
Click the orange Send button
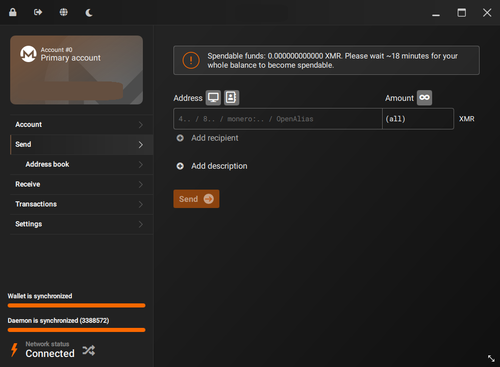coord(196,199)
